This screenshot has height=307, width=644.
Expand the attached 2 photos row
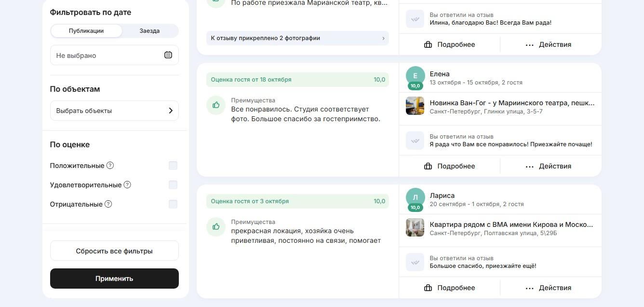click(297, 38)
